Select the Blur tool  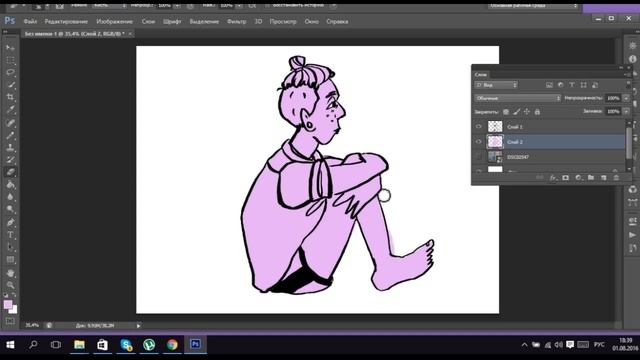(10, 197)
